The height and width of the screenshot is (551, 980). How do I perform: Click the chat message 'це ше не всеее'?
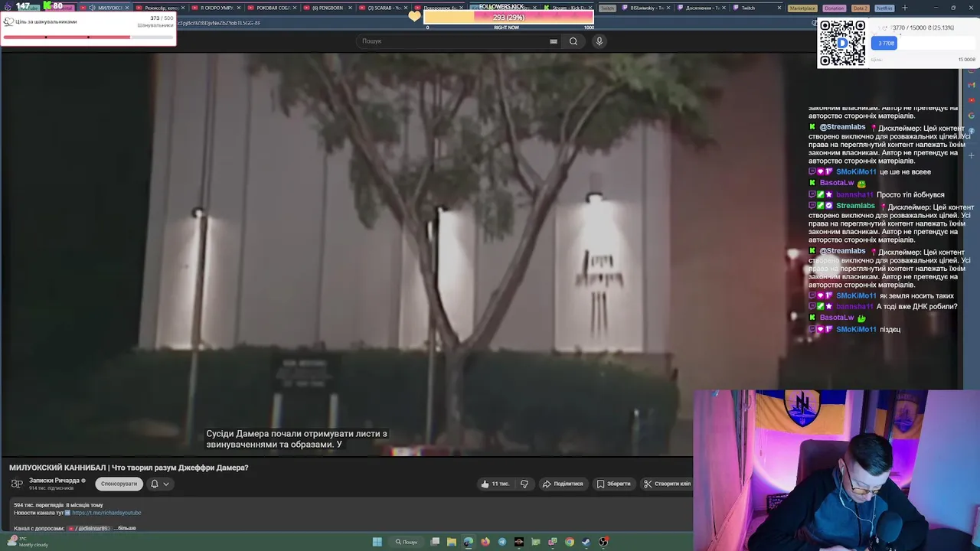[905, 172]
